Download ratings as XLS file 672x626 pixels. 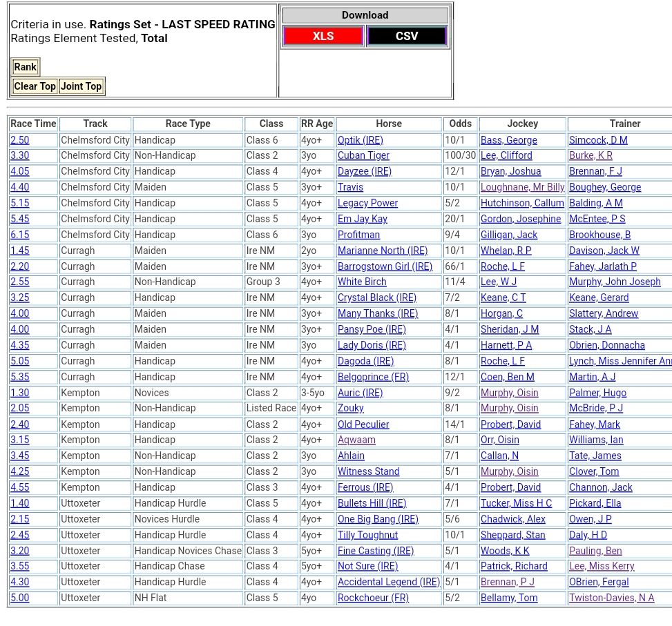323,36
